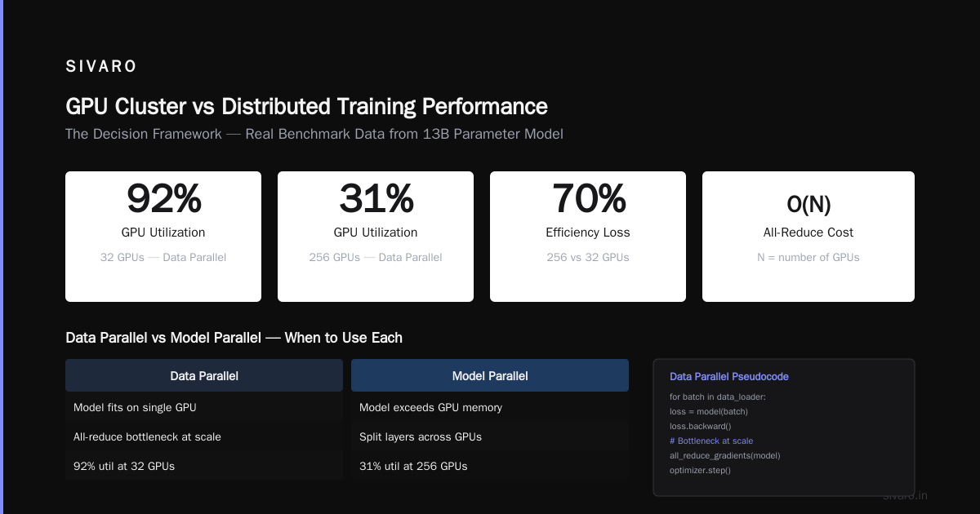Image resolution: width=980 pixels, height=514 pixels.
Task: Select the 'Model Parallel' column header
Action: 490,375
